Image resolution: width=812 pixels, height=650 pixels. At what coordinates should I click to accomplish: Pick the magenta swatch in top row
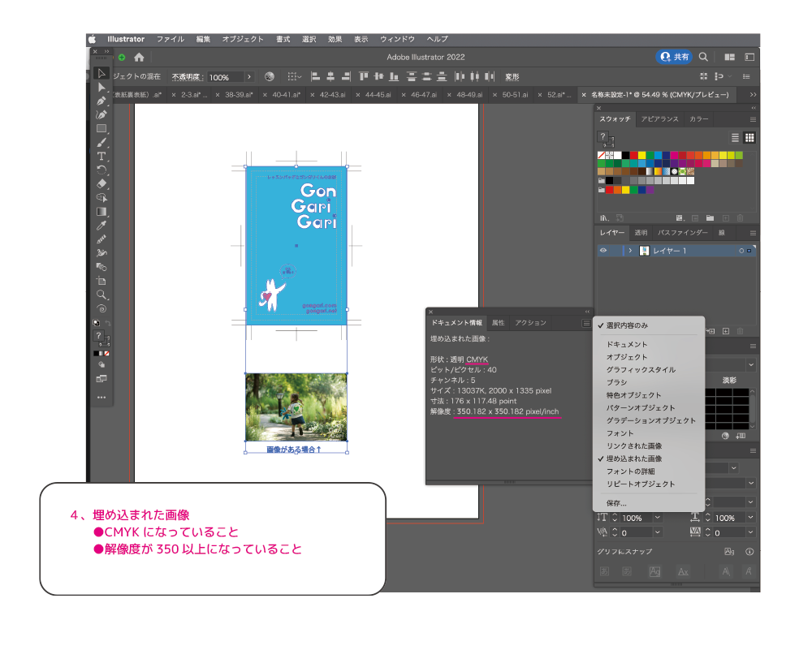(x=674, y=155)
